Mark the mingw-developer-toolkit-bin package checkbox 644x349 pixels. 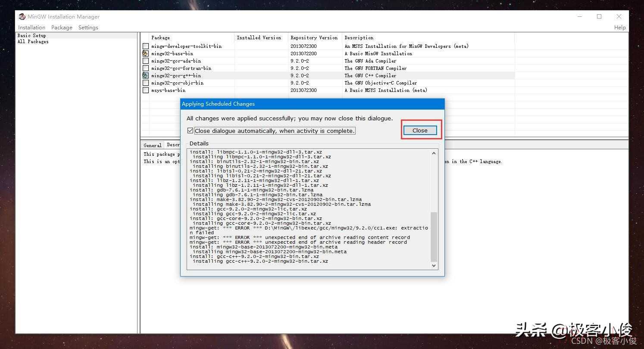pyautogui.click(x=145, y=46)
